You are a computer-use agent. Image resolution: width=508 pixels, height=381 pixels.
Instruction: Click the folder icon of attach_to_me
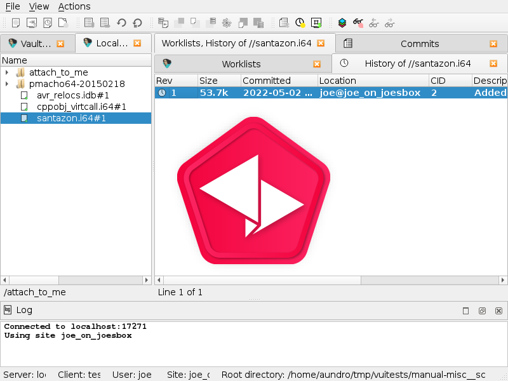point(21,72)
